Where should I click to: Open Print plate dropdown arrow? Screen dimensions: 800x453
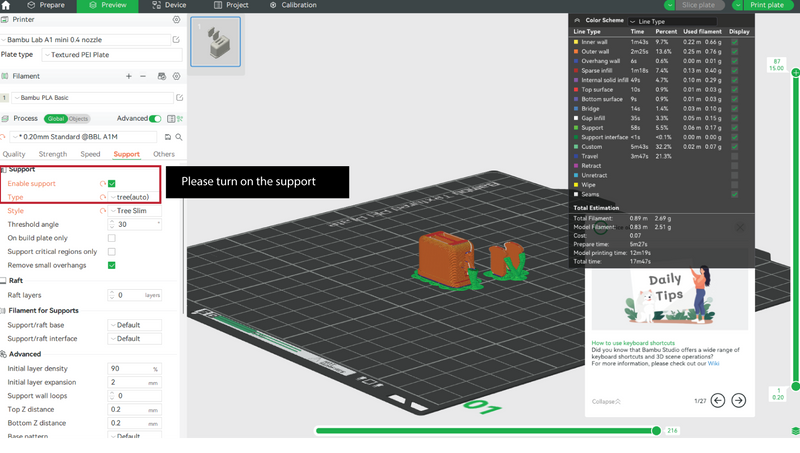pos(737,5)
